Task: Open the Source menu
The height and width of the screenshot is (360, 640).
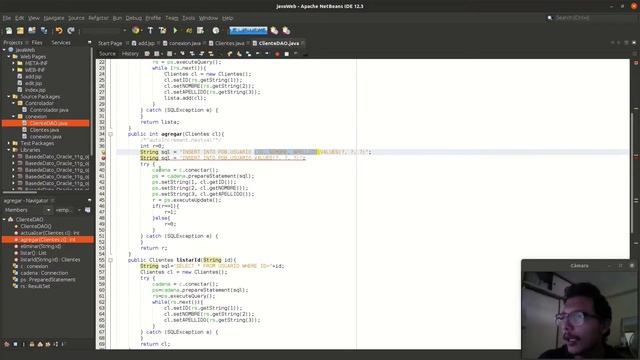Action: pyautogui.click(x=76, y=18)
